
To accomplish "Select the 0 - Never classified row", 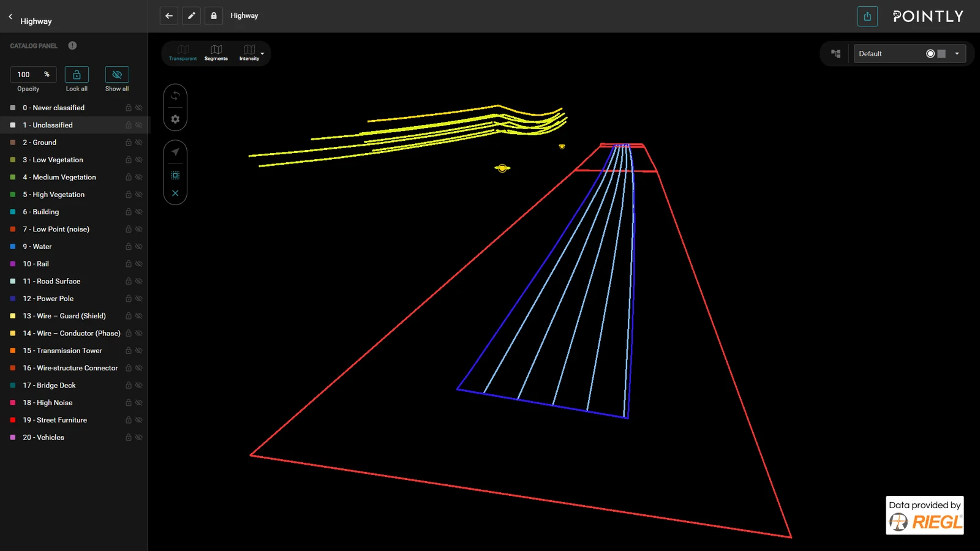I will click(x=74, y=108).
